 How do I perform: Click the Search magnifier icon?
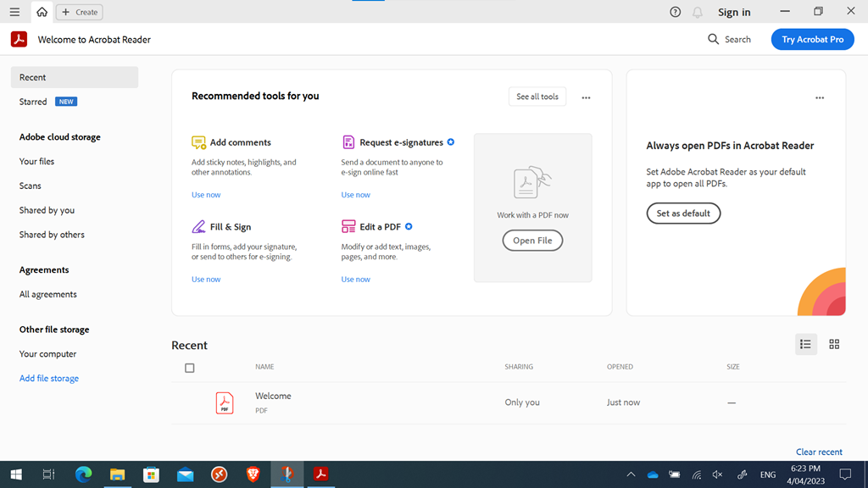coord(714,39)
